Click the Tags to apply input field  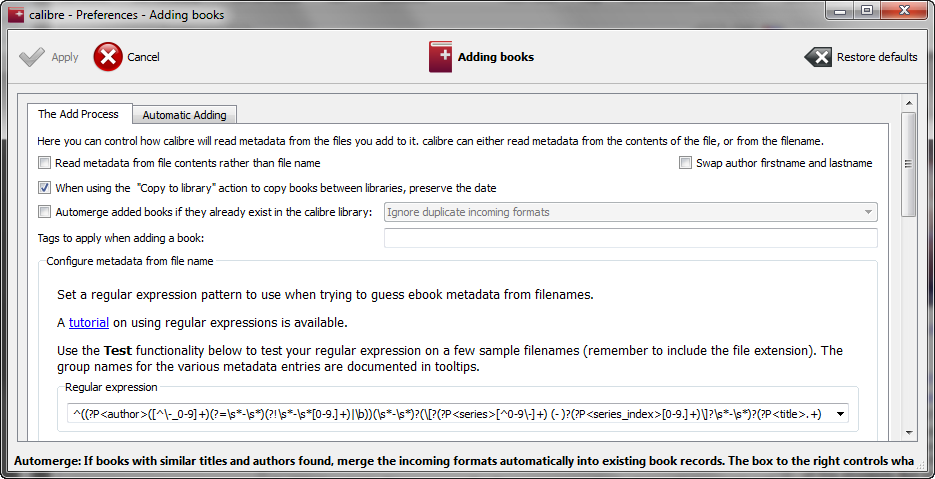pos(631,238)
